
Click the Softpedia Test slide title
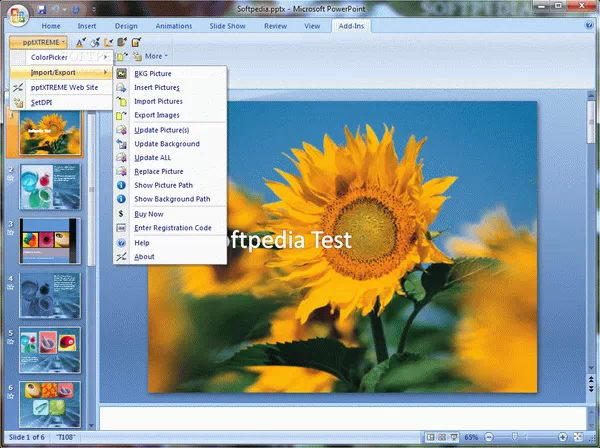click(288, 240)
